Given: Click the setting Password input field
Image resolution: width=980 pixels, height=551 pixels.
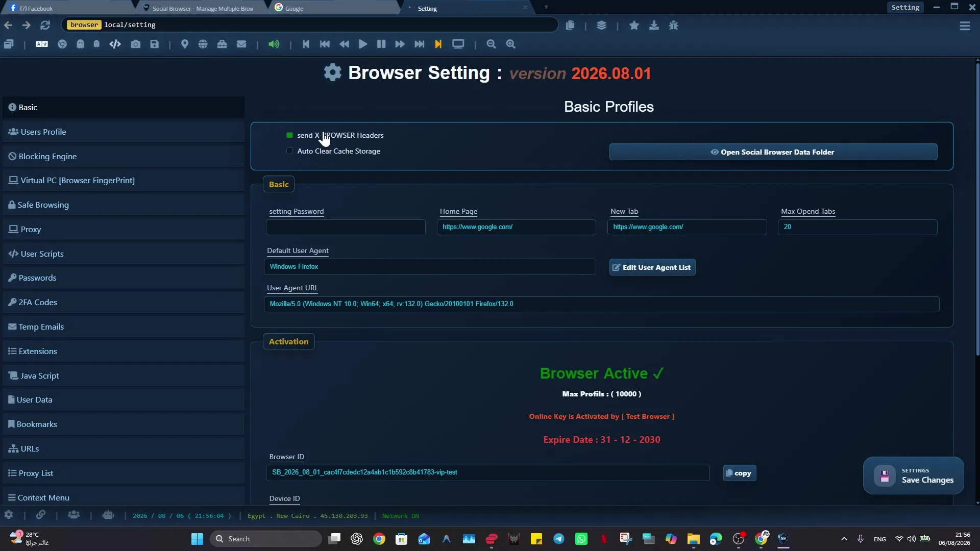Looking at the screenshot, I should point(346,227).
